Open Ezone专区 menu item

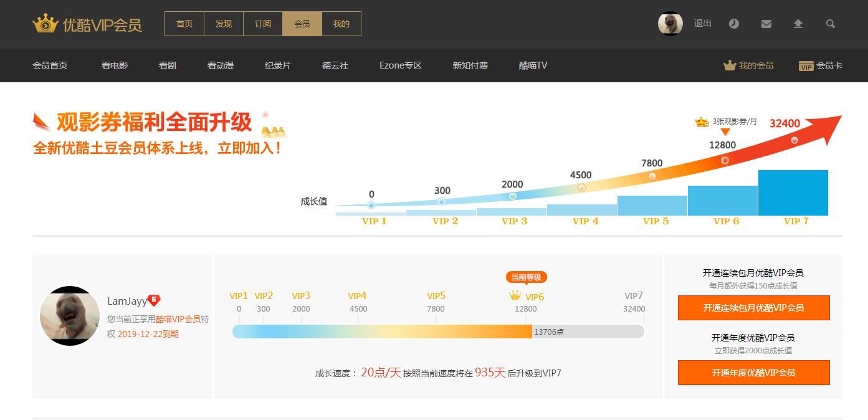(401, 65)
